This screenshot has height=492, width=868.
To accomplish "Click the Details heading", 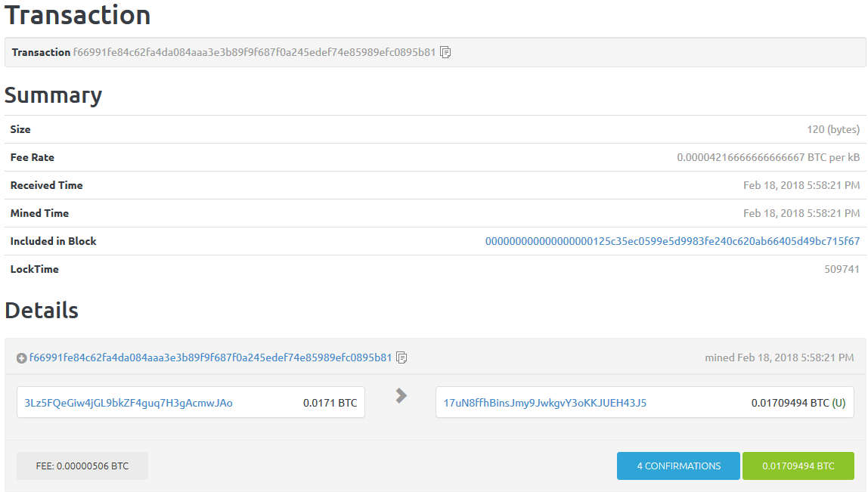I will [x=42, y=311].
